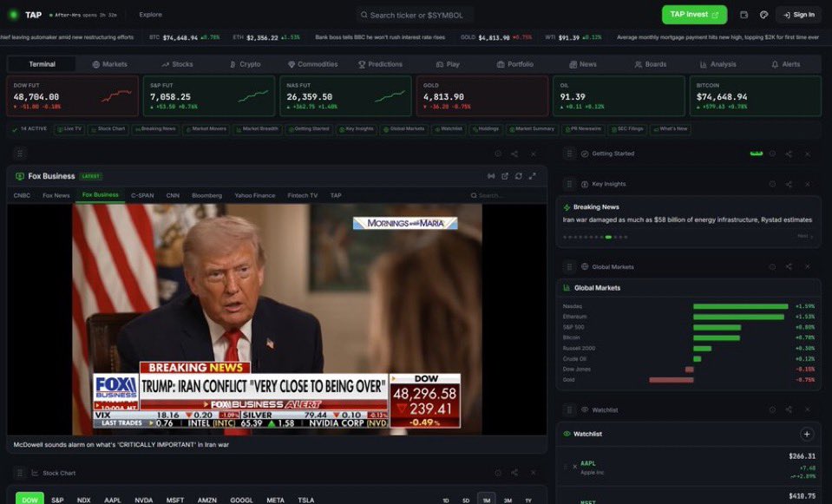Viewport: 832px width, 504px height.
Task: Toggle the Key Insights widget chip
Action: coord(356,129)
